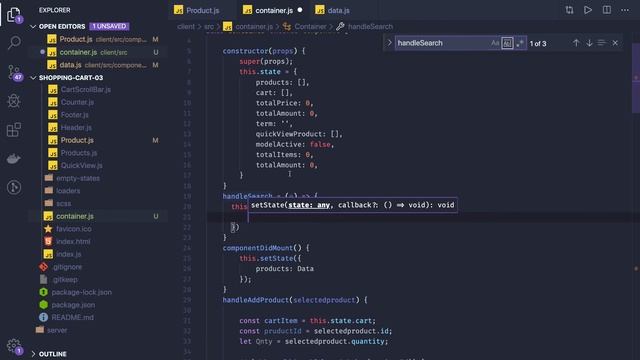Open README.md in the file tree
The image size is (640, 360).
click(98, 317)
